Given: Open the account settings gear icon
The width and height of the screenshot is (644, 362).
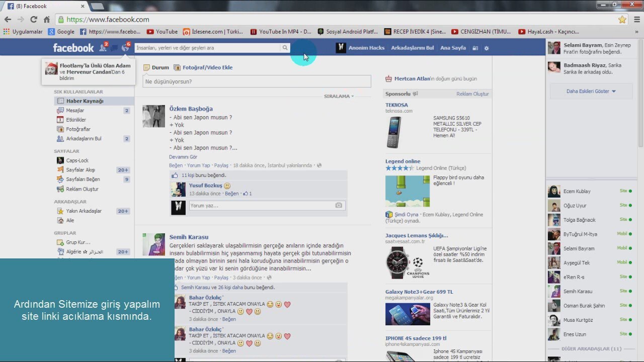Looking at the screenshot, I should [x=487, y=48].
